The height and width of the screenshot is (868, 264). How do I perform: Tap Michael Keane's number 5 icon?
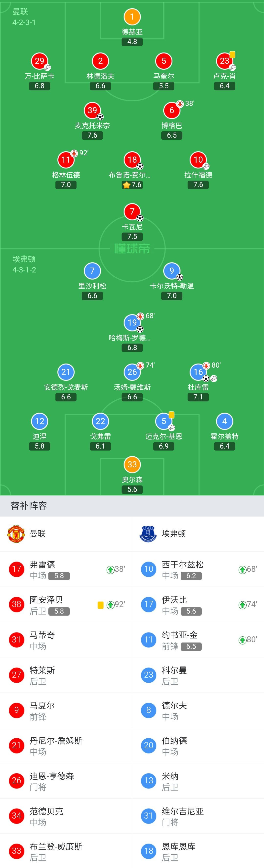click(164, 421)
